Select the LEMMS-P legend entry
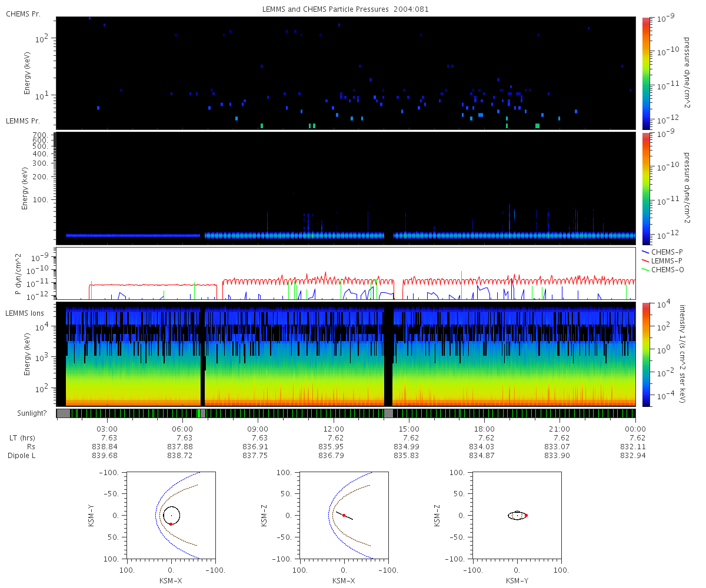 [666, 260]
